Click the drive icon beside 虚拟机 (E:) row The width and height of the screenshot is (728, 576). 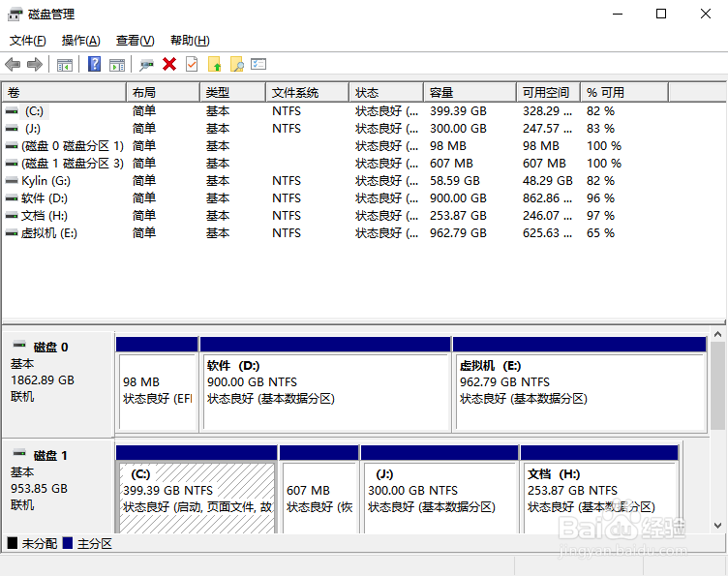click(12, 233)
